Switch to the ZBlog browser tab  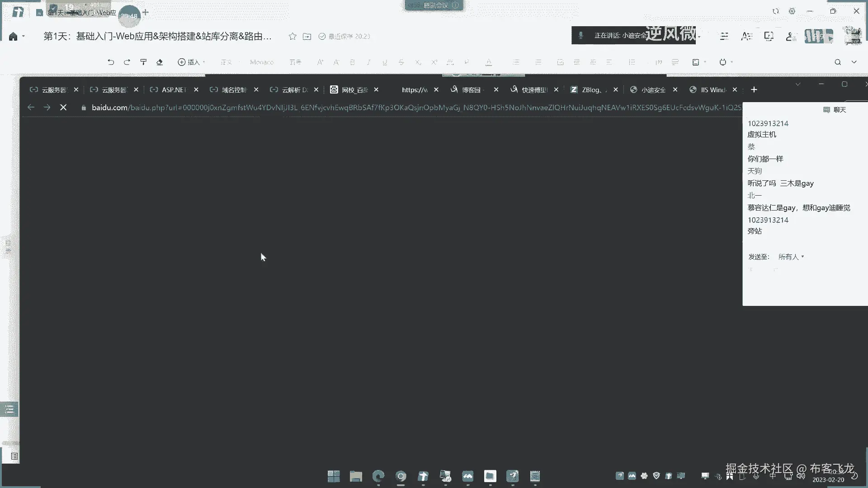pyautogui.click(x=590, y=90)
